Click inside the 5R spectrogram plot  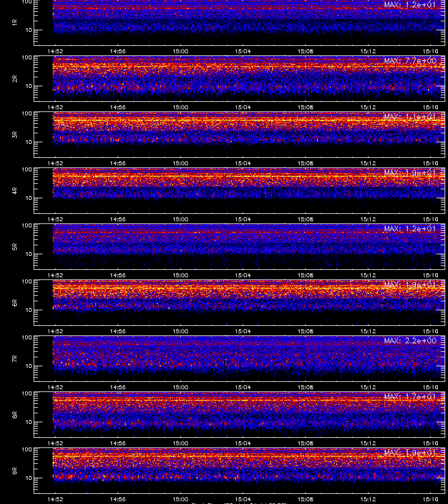[x=240, y=246]
